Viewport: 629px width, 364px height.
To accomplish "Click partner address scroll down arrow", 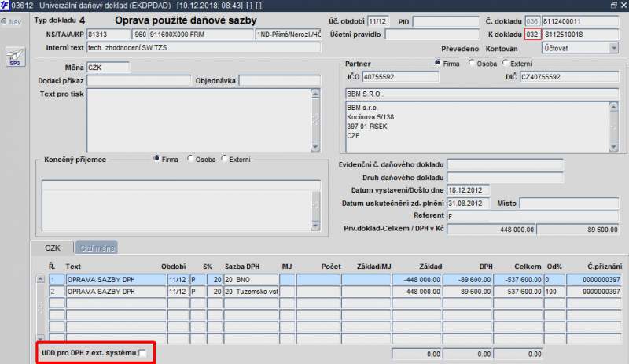I will tap(613, 147).
